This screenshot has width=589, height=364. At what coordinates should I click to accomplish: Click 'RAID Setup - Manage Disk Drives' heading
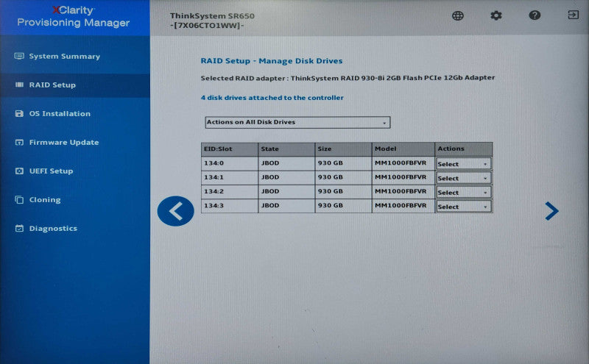tap(272, 61)
